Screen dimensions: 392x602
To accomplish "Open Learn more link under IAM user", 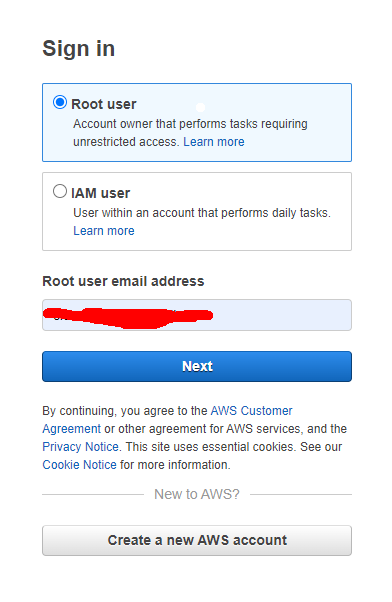I will click(x=104, y=231).
